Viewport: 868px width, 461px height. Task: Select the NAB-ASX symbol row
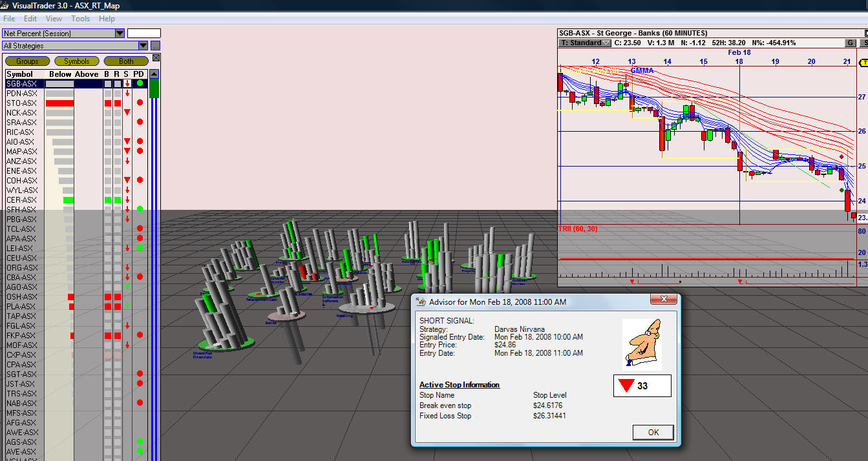[76, 404]
